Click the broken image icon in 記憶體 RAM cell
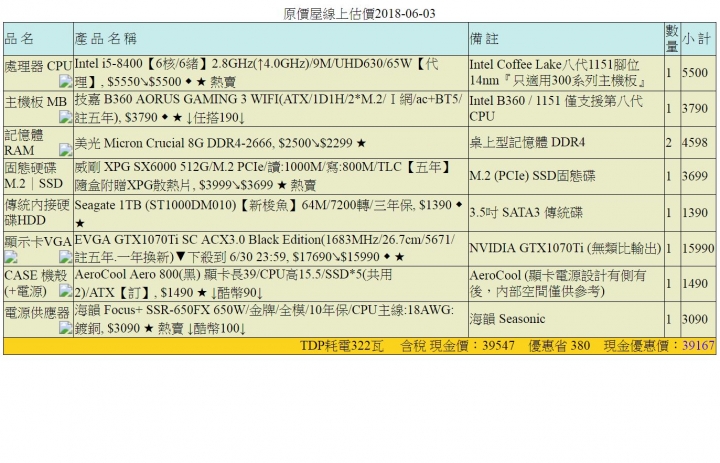The height and width of the screenshot is (463, 720). [65, 150]
